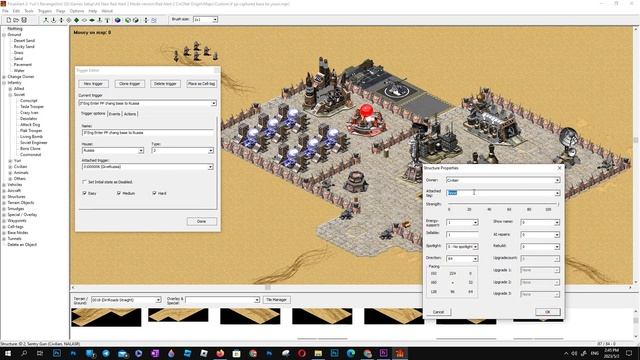The width and height of the screenshot is (640, 360).
Task: Switch to the Actions tab
Action: (130, 114)
